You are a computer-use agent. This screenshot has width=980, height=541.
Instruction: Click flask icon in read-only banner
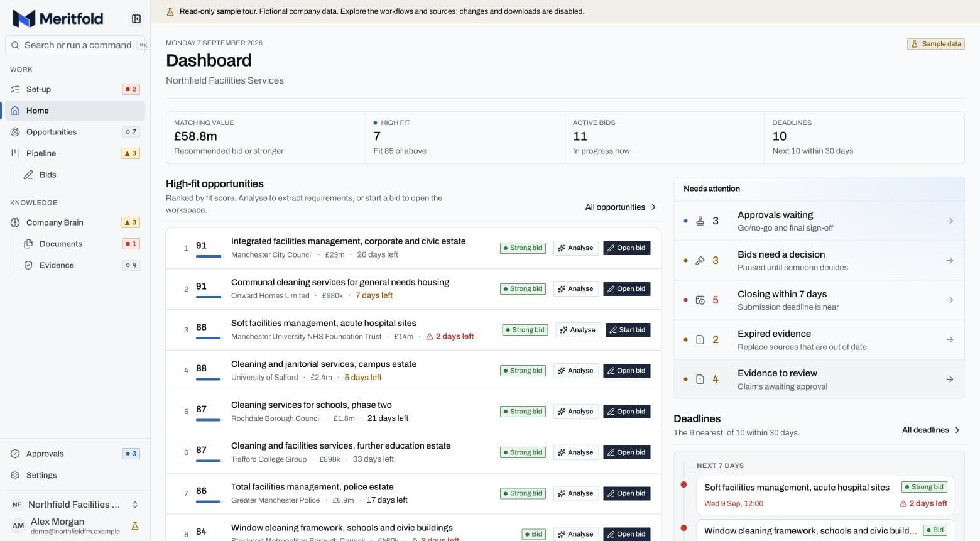(x=170, y=11)
